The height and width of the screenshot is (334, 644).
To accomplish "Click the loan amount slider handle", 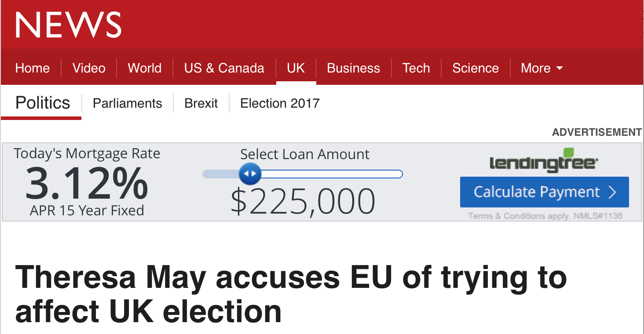I will coord(250,174).
